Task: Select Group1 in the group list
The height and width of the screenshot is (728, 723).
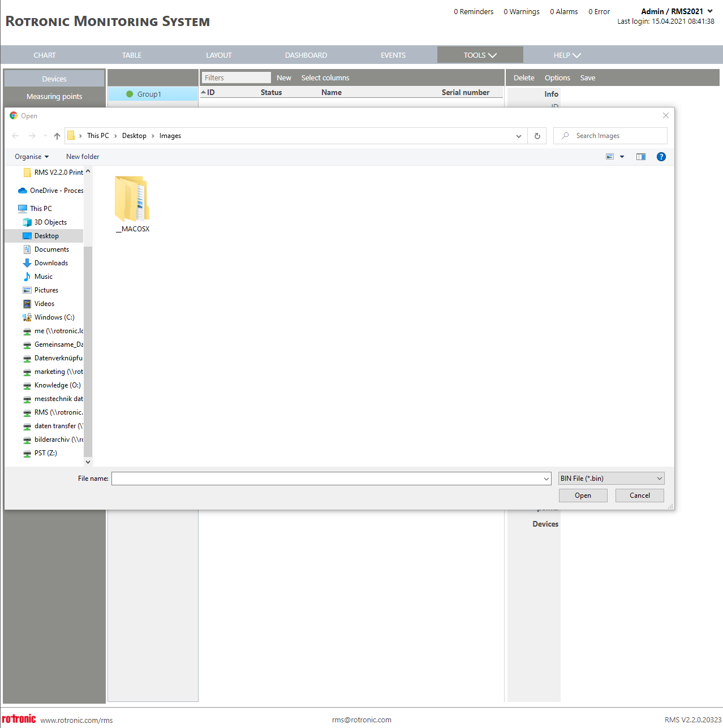Action: point(153,94)
